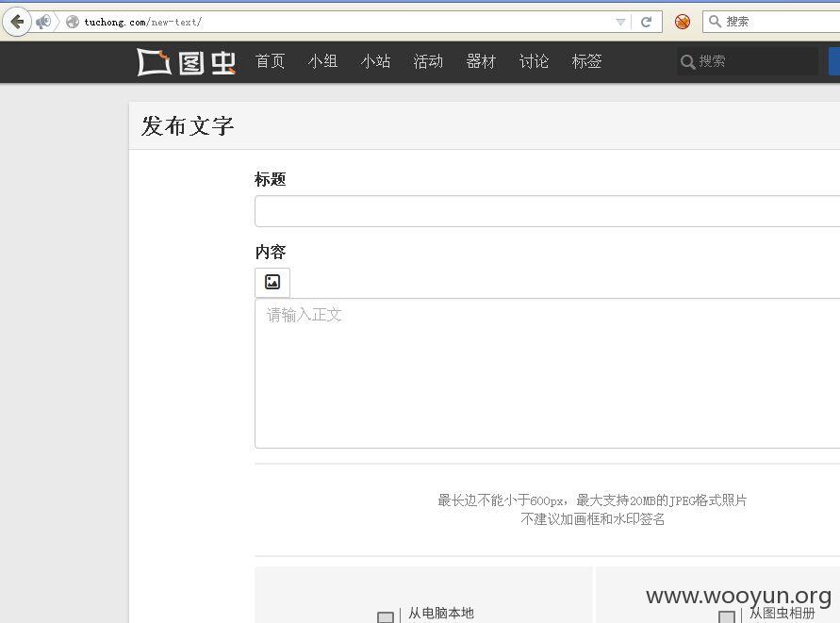
Task: Click the orange blocked-content toolbar icon
Action: coord(682,22)
